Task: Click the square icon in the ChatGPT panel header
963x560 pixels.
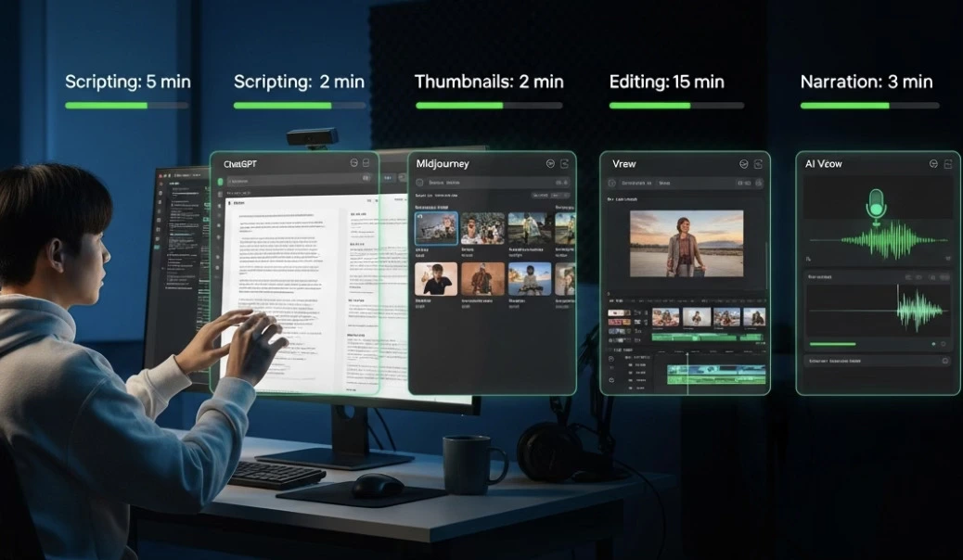Action: tap(366, 163)
